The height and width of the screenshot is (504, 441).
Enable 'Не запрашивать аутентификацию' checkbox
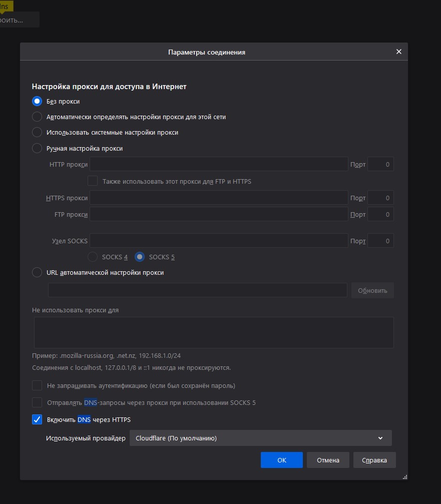tap(37, 385)
